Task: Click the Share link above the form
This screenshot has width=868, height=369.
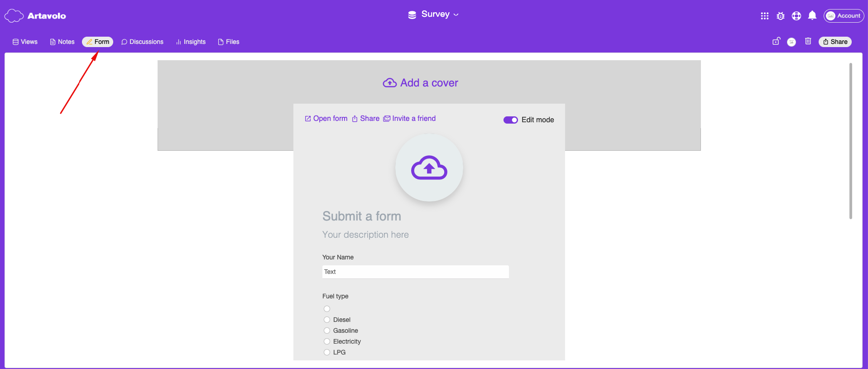Action: (x=365, y=119)
